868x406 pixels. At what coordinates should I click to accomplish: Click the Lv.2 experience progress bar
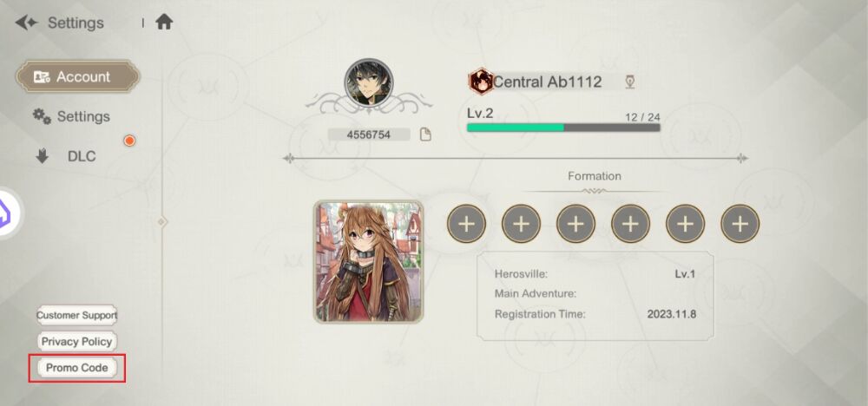[x=563, y=128]
